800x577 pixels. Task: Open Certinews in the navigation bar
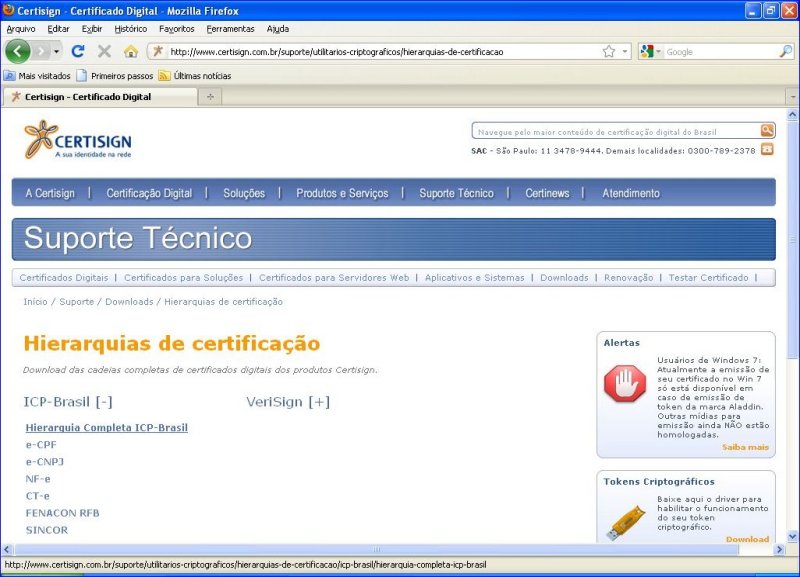(547, 193)
